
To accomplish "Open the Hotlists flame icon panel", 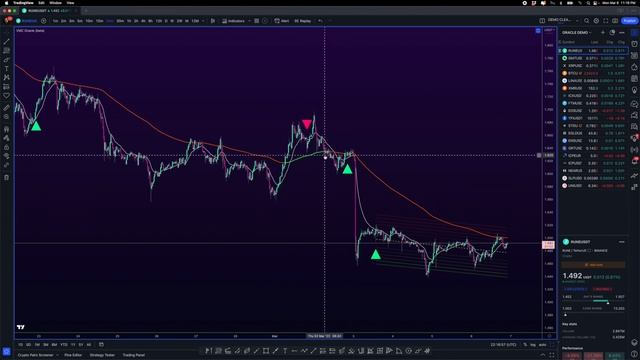I will click(x=634, y=67).
